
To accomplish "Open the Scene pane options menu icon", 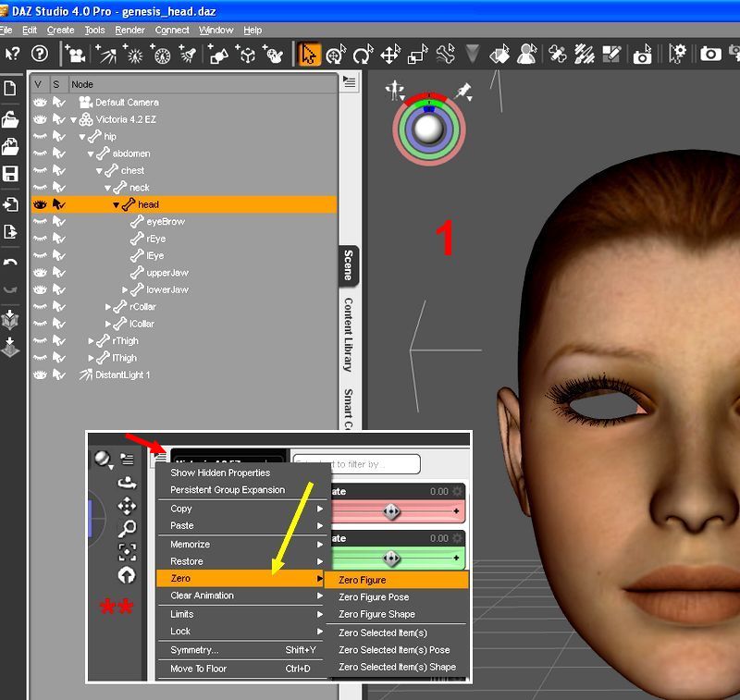I will click(350, 82).
